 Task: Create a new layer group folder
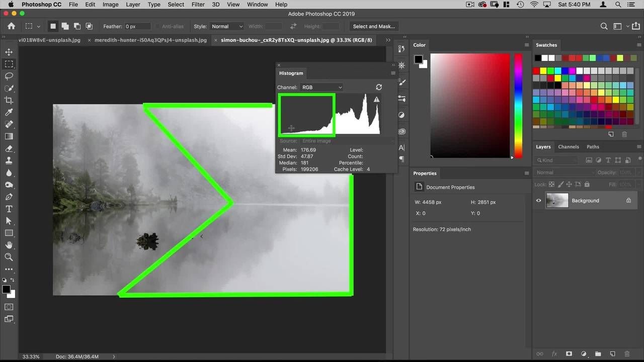(x=598, y=354)
